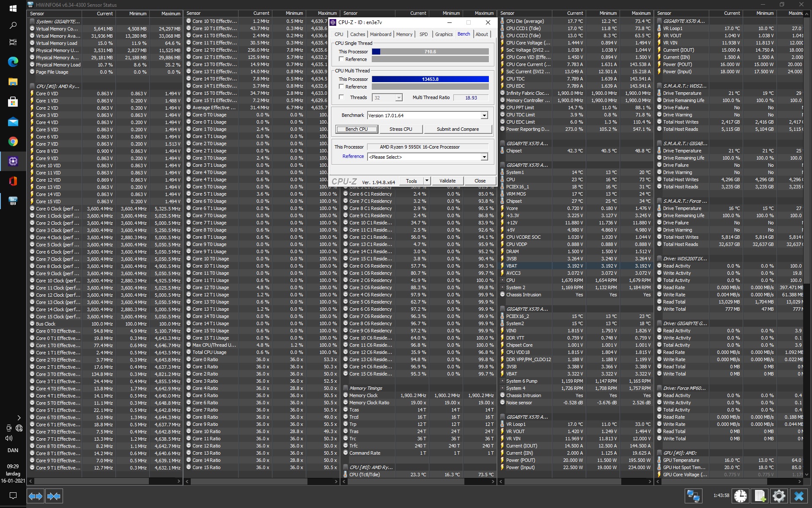
Task: Click the CPU Multi Thread score bar
Action: click(430, 79)
